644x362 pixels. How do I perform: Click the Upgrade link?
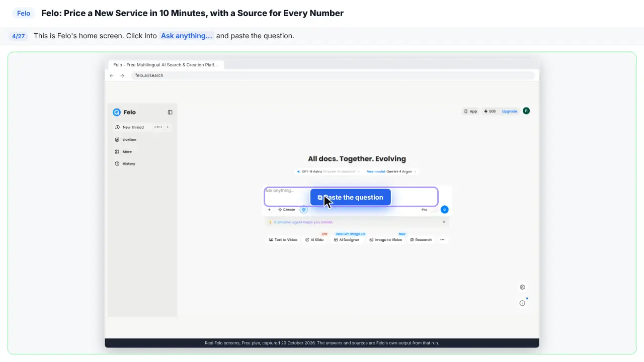point(509,111)
